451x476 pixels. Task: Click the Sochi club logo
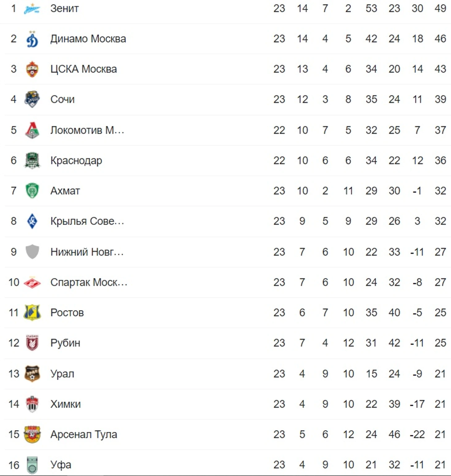pyautogui.click(x=32, y=99)
